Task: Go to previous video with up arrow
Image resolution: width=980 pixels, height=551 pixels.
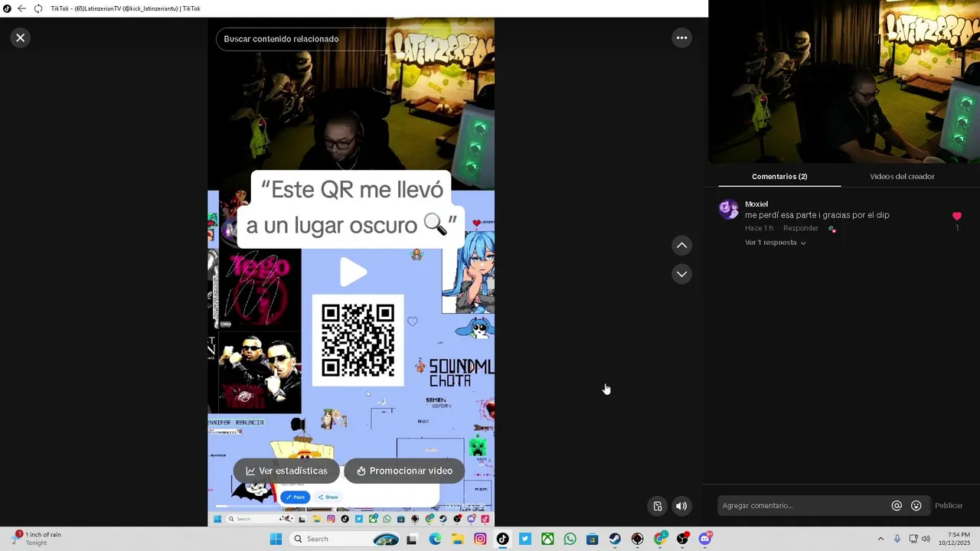Action: click(681, 246)
